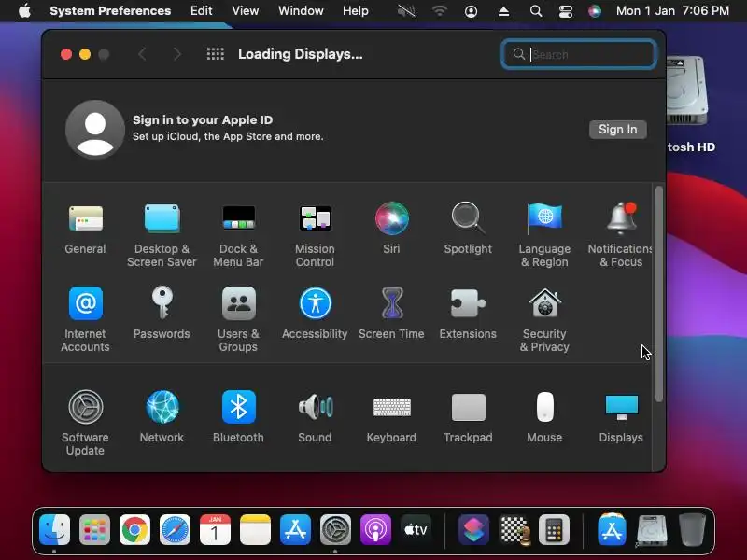
Task: Open Apple TV from the Dock
Action: [x=416, y=529]
